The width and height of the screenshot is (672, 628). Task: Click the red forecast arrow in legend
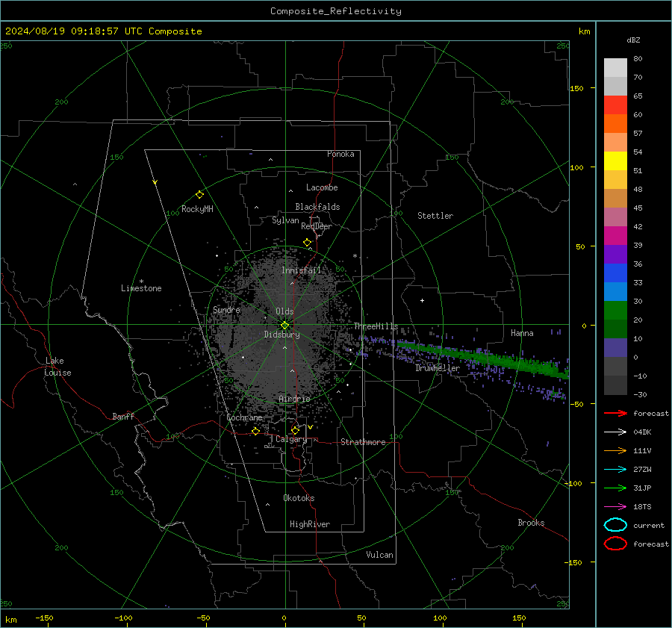tap(615, 413)
